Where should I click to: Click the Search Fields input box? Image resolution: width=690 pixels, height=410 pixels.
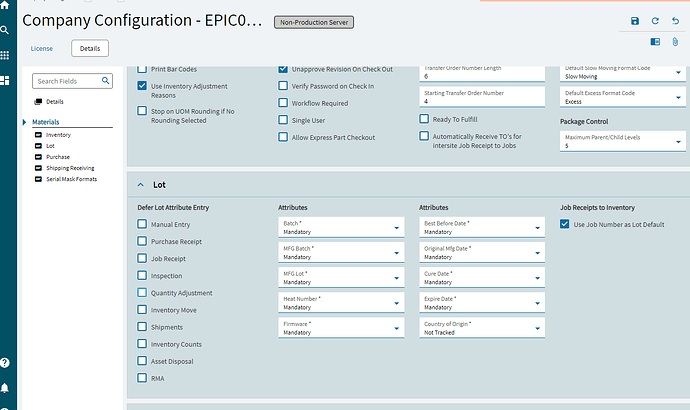[72, 81]
